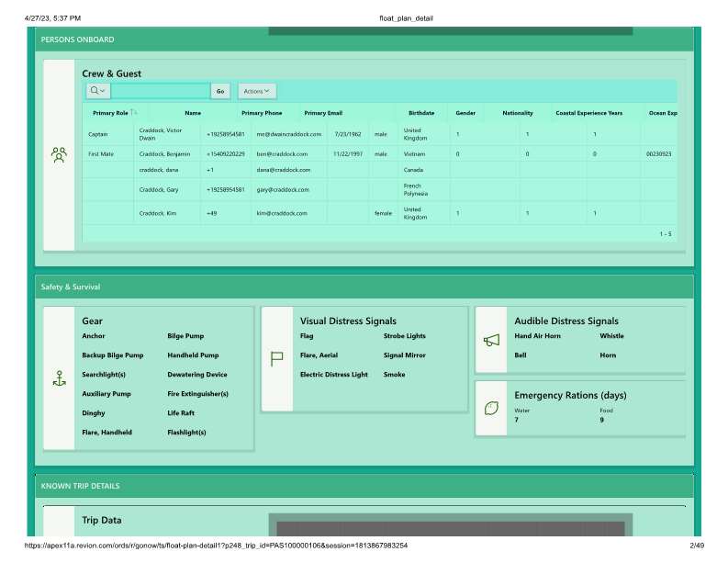Image resolution: width=728 pixels, height=563 pixels.
Task: Expand the Actions menu in Crew & Guest
Action: (x=256, y=91)
